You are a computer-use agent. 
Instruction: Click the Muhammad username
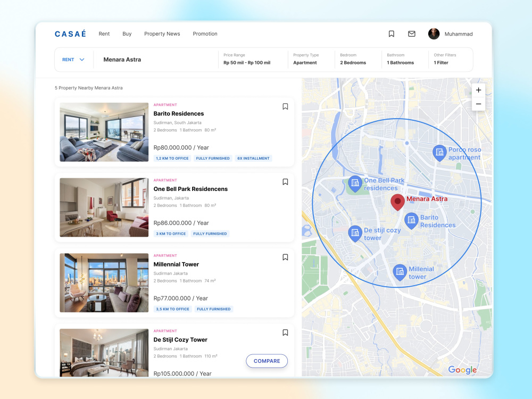click(459, 34)
